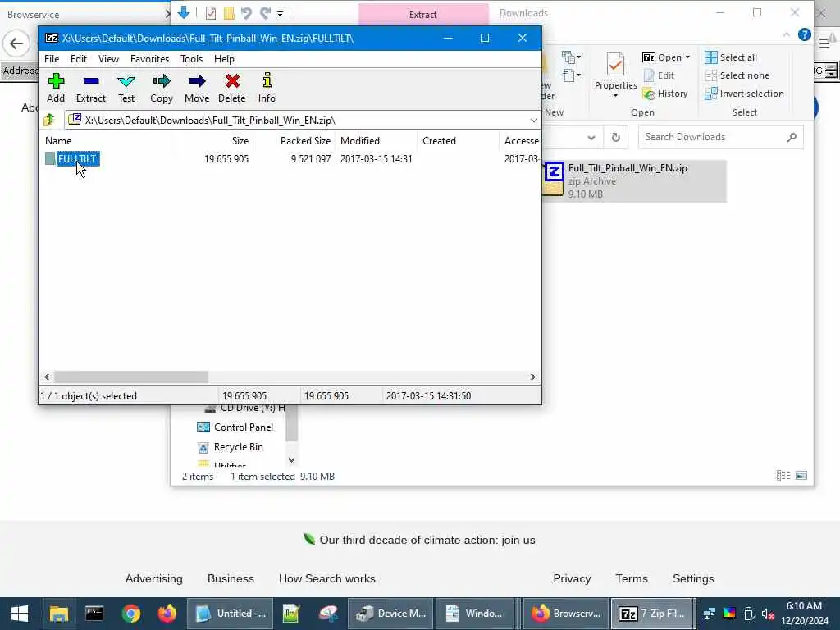This screenshot has width=840, height=630.
Task: Click the quick access toolbar dropdown arrow
Action: pyautogui.click(x=281, y=14)
